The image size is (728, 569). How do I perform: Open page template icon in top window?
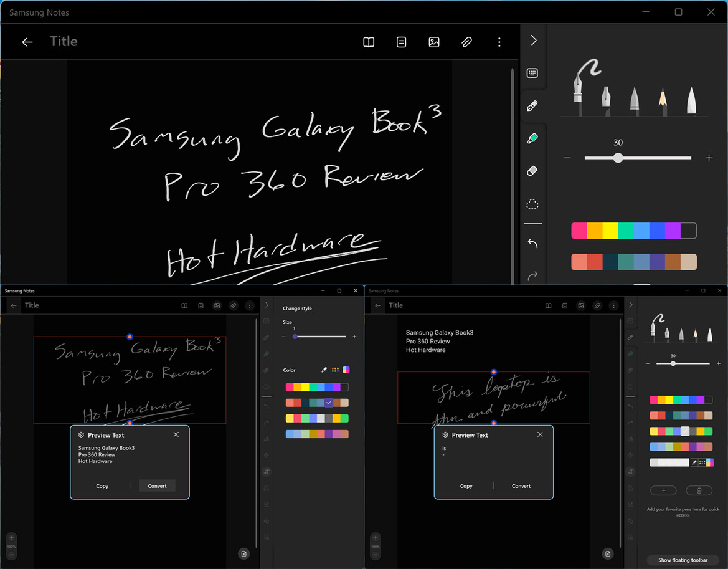pyautogui.click(x=402, y=42)
